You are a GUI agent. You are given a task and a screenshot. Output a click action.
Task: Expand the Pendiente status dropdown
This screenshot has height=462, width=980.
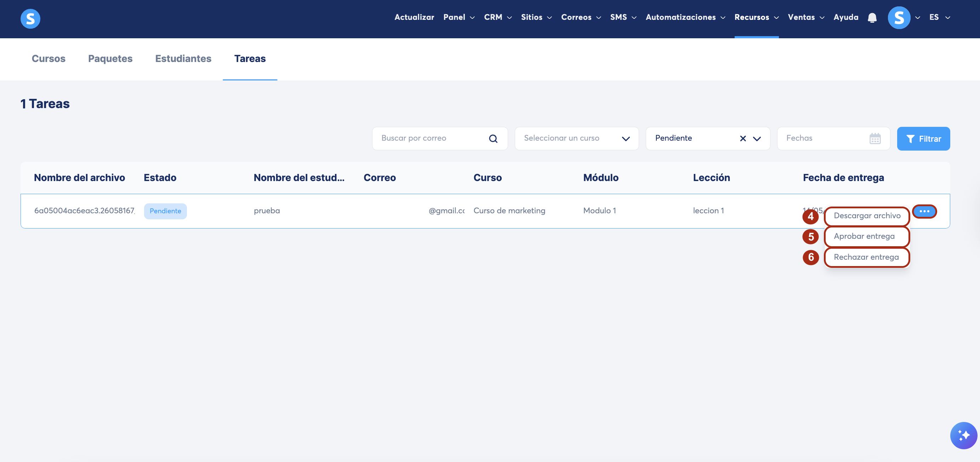757,139
